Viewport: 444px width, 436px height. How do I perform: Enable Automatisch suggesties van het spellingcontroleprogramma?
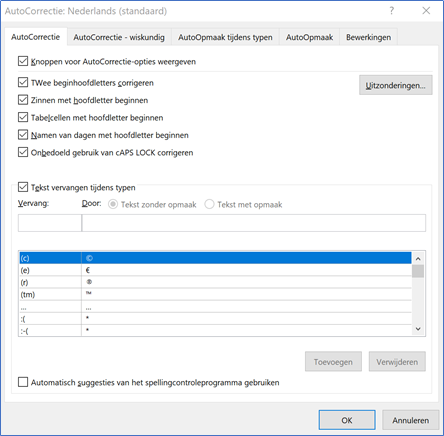click(x=23, y=382)
